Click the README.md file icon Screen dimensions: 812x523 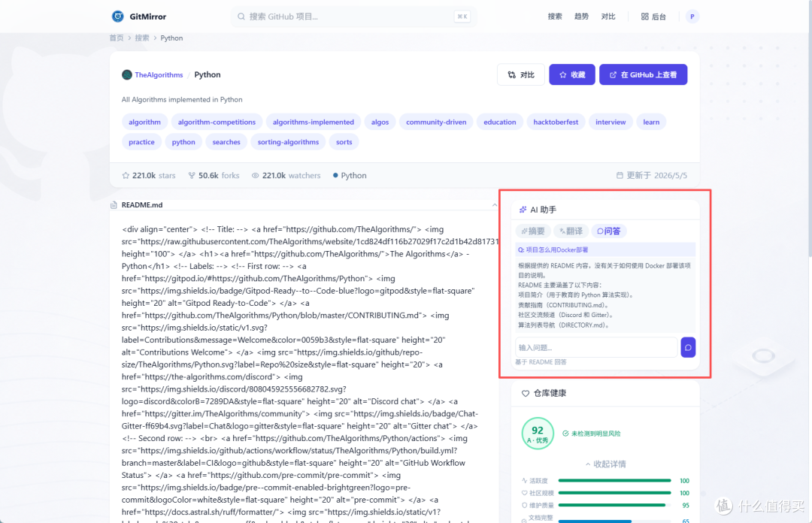point(114,205)
